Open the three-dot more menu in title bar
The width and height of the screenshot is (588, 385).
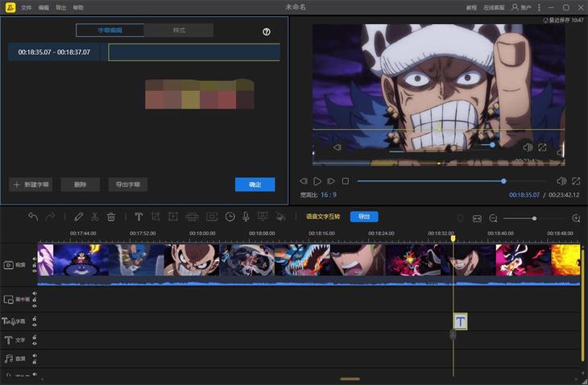(539, 7)
